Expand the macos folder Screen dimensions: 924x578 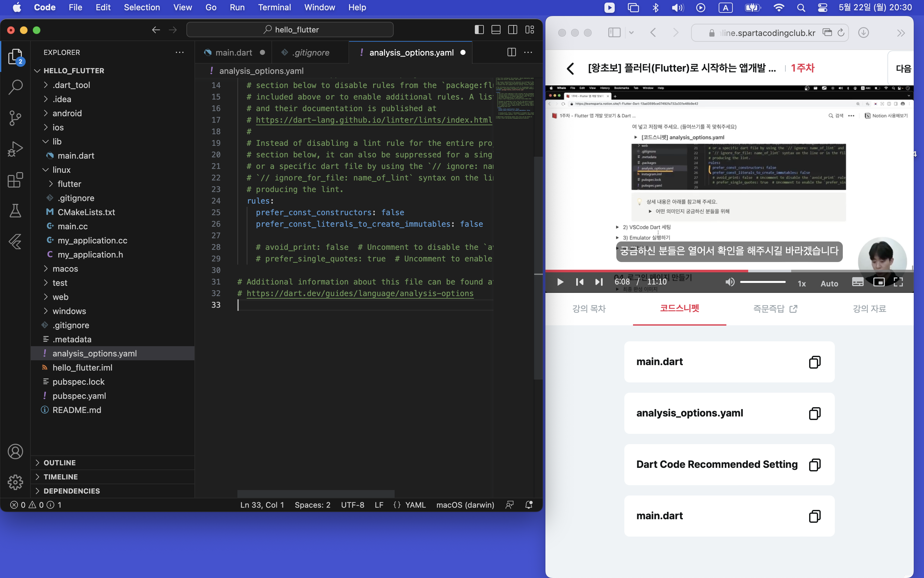(x=65, y=269)
